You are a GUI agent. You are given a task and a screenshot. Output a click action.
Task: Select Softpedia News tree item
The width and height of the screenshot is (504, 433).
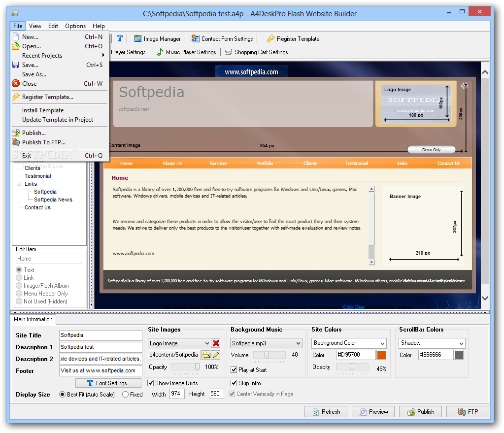coord(53,200)
